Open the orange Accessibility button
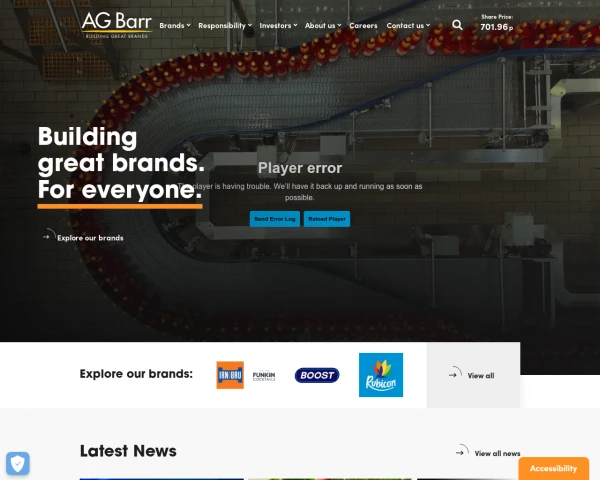The width and height of the screenshot is (600, 480). [x=553, y=469]
